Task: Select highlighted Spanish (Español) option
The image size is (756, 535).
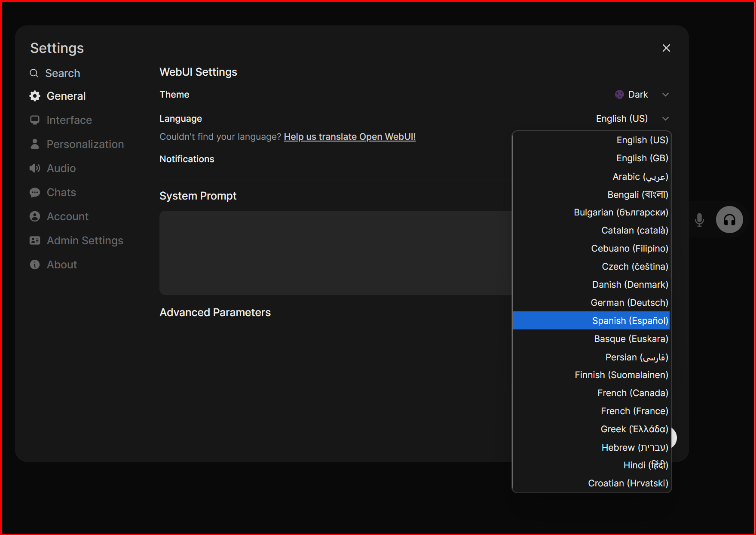Action: 591,320
